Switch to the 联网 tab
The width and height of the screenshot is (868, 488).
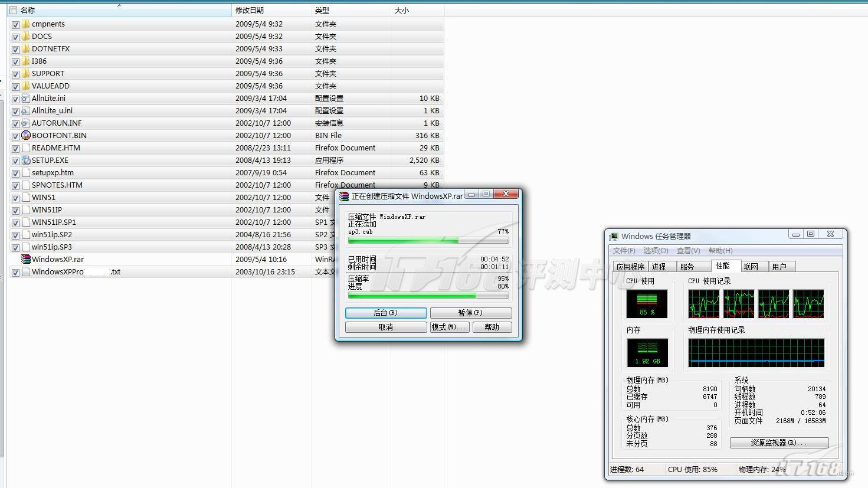(x=751, y=267)
